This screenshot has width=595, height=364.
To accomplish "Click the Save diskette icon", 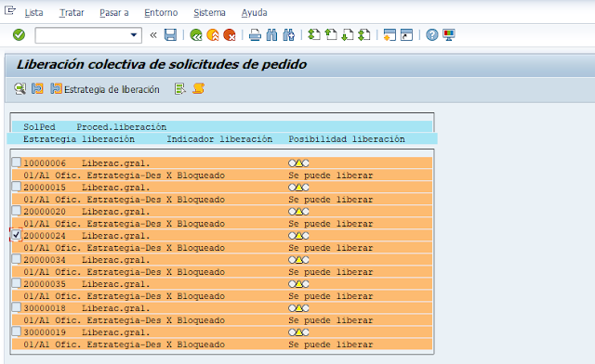I will click(170, 35).
